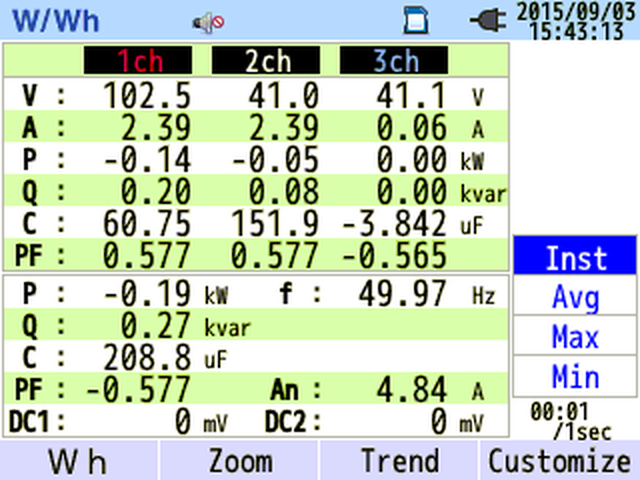Open the Customize softkey
The height and width of the screenshot is (480, 640).
coord(560,461)
